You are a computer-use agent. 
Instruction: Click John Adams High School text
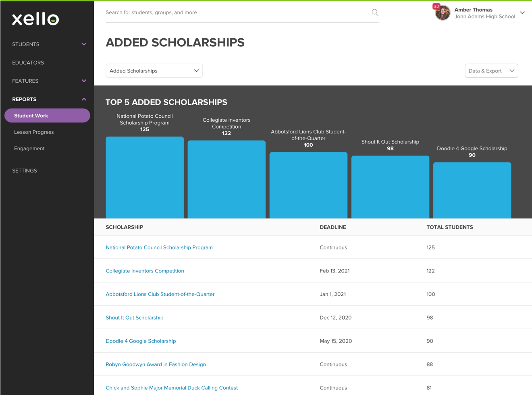pyautogui.click(x=485, y=17)
